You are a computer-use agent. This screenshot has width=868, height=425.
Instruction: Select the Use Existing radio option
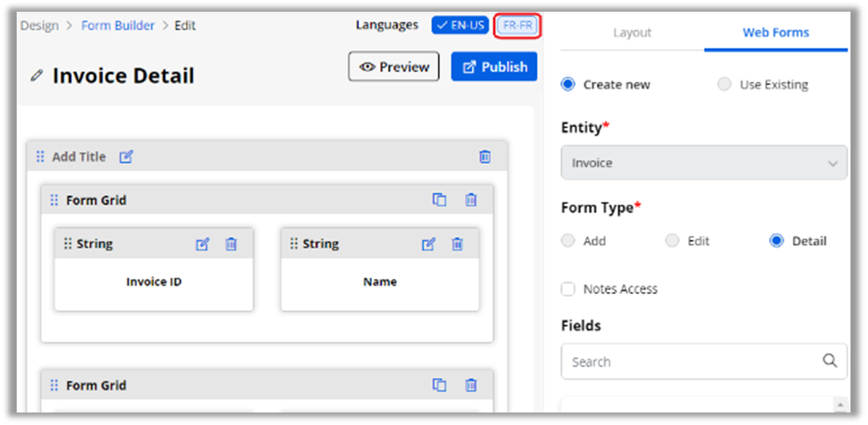(725, 84)
